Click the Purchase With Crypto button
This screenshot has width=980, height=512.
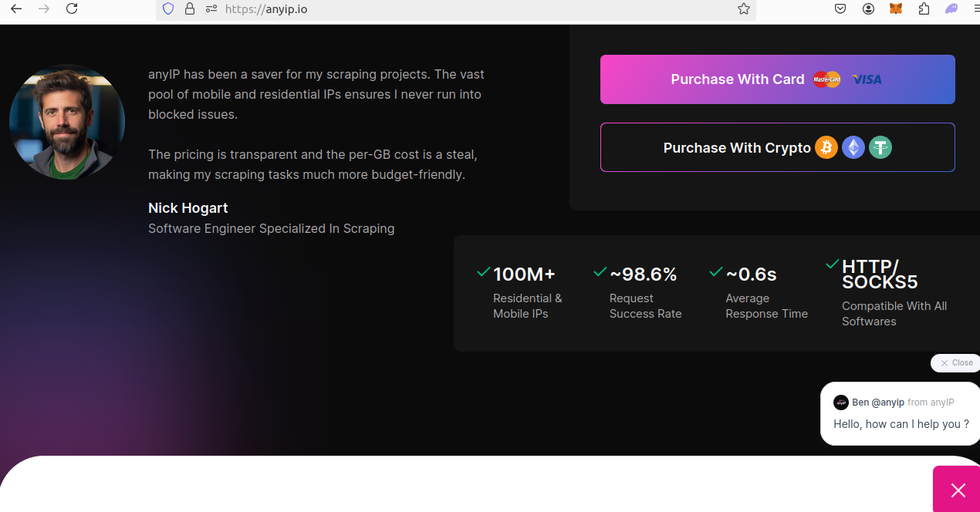tap(777, 147)
